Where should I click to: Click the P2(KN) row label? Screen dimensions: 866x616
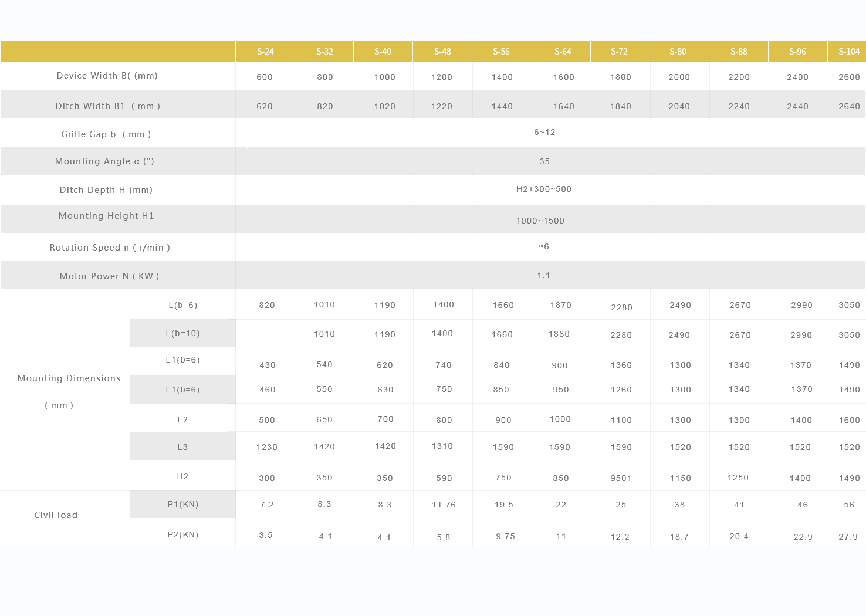182,534
